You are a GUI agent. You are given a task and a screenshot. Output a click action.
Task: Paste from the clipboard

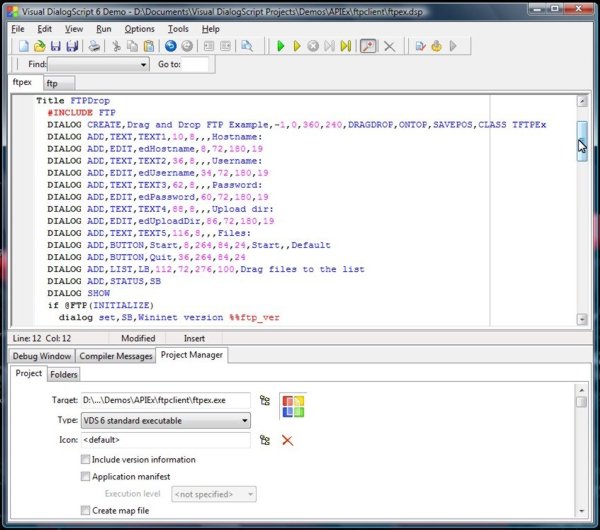pos(149,46)
